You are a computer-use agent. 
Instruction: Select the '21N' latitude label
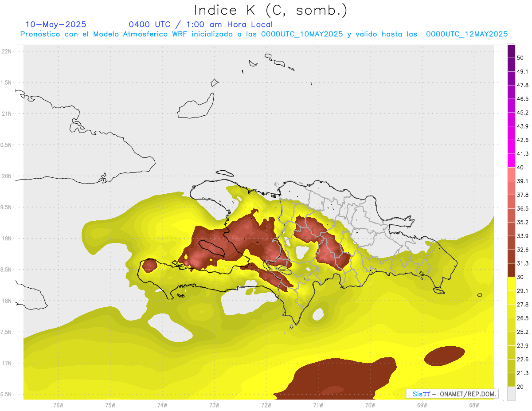point(7,114)
